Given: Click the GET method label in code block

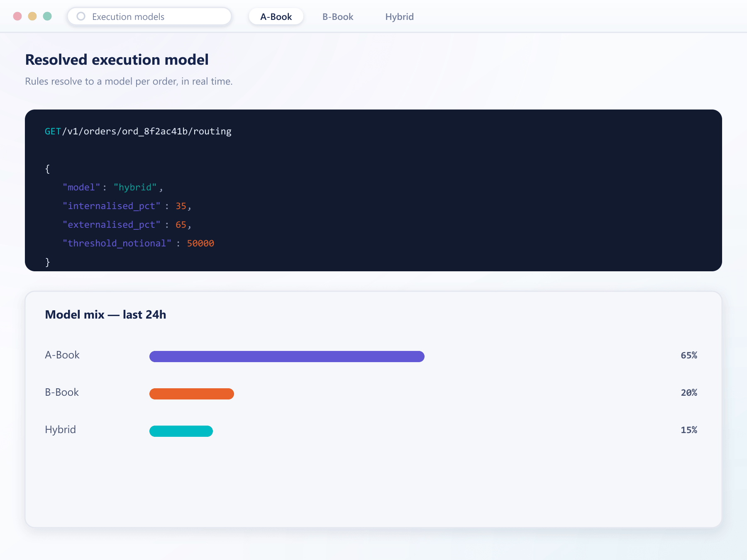Looking at the screenshot, I should tap(53, 131).
